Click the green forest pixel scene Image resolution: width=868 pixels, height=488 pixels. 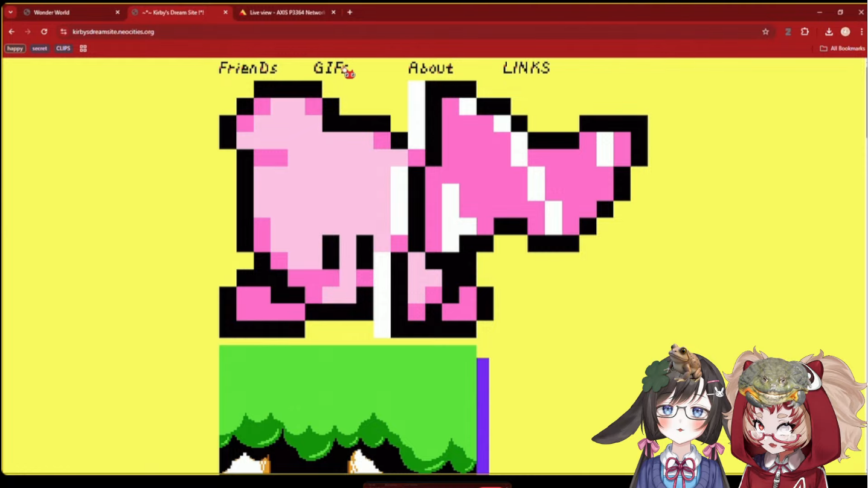[x=348, y=409]
